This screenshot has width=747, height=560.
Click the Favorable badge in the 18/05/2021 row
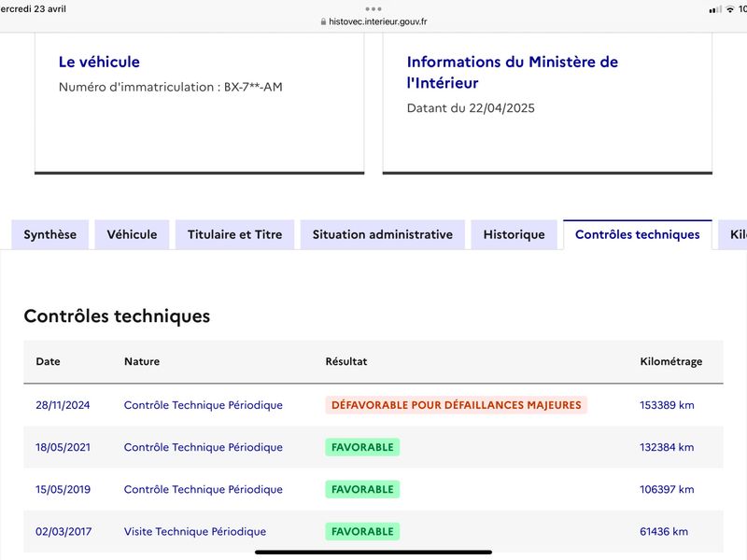(x=362, y=447)
